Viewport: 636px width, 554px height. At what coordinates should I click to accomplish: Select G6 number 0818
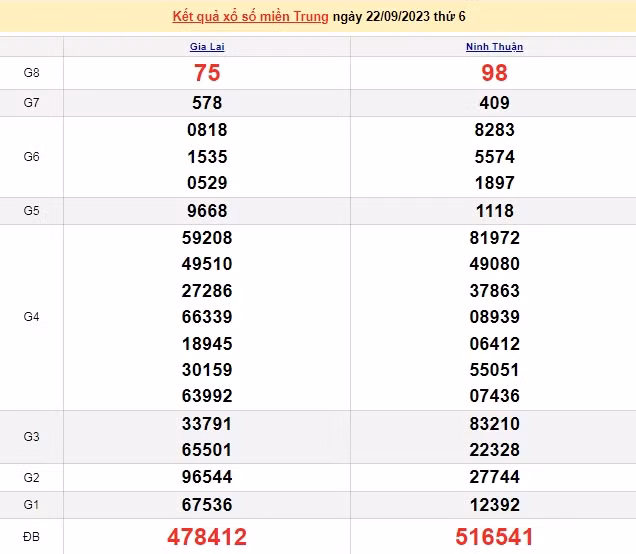tap(207, 130)
